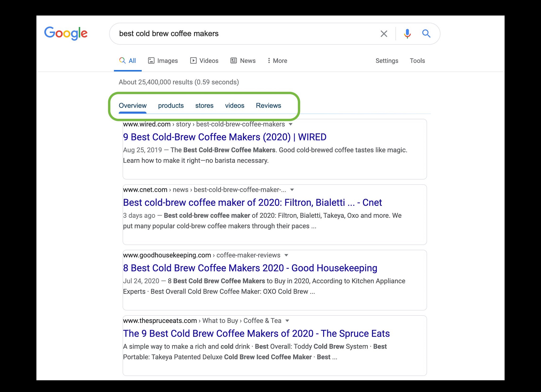Select the Reviews sub-tab
Viewport: 541px width, 392px height.
(268, 105)
